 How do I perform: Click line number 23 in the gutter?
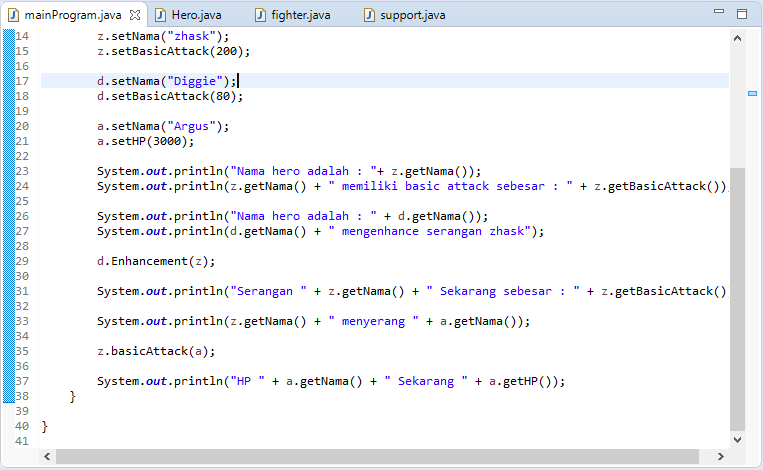click(22, 171)
